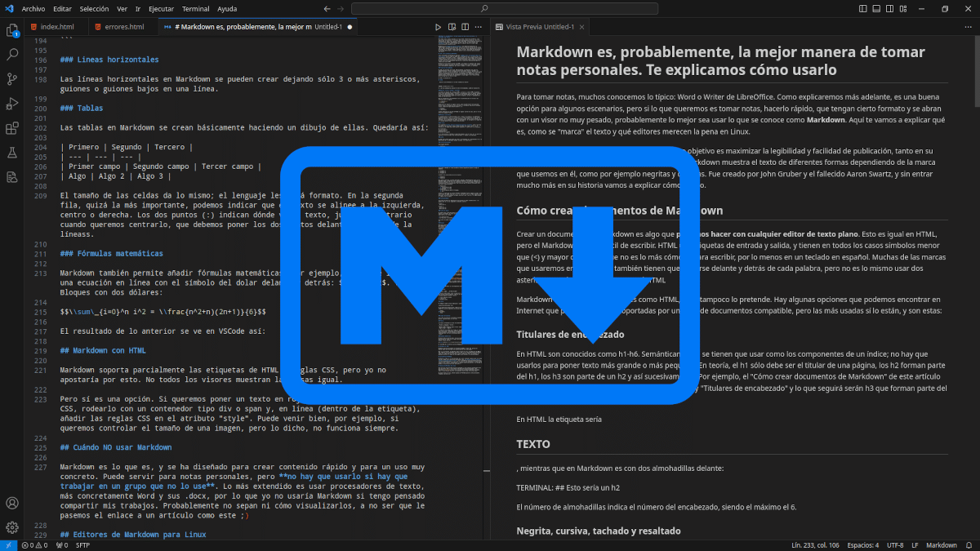This screenshot has width=980, height=551.
Task: Open the Run and Debug icon
Action: [x=12, y=103]
